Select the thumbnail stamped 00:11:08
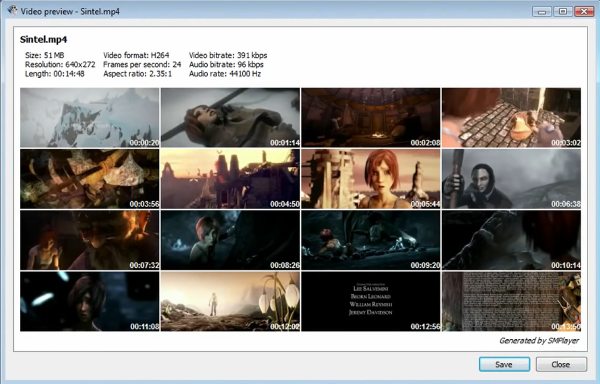 90,301
